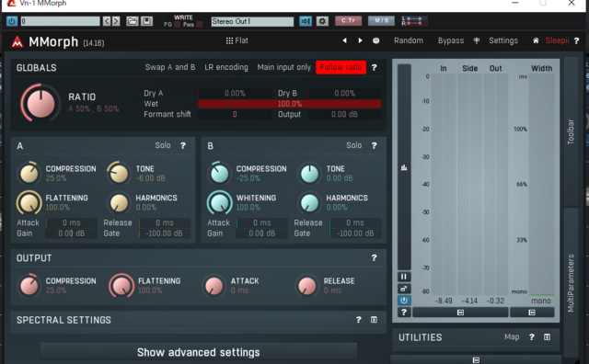Go to the previous host preset arrow

click(107, 21)
